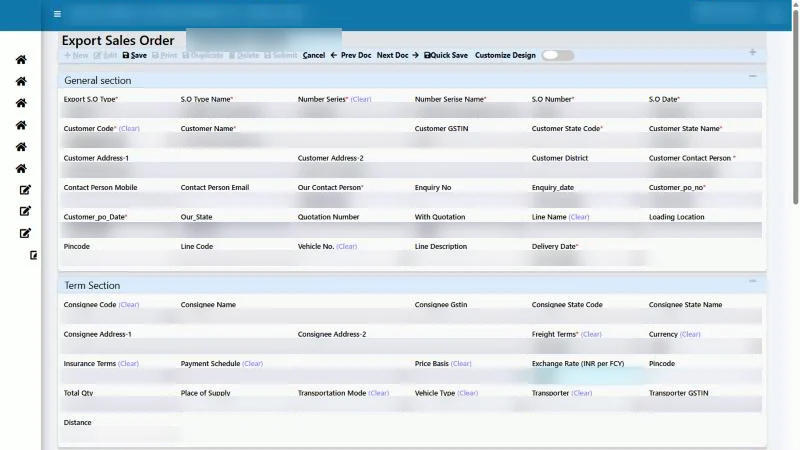
Task: Click the page vertical scrollbar
Action: 795,107
